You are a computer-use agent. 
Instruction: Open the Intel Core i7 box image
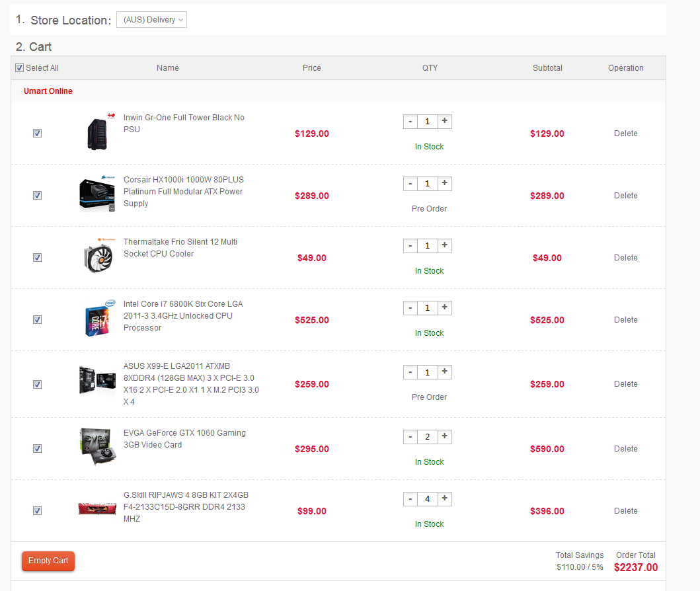[98, 318]
